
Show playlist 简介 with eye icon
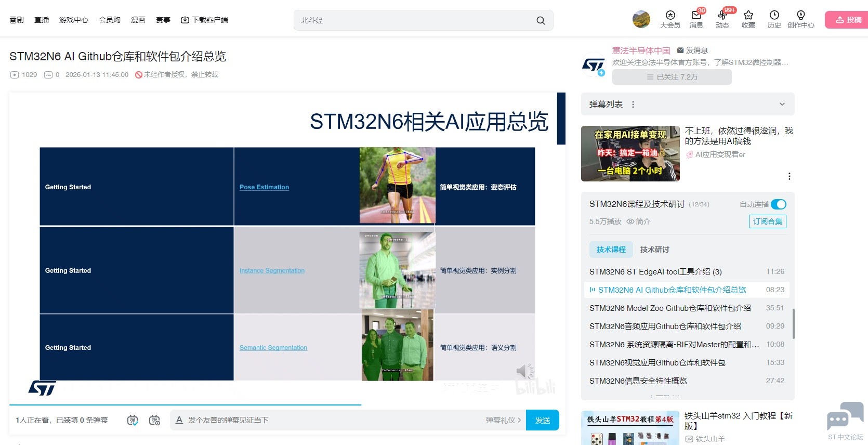638,221
